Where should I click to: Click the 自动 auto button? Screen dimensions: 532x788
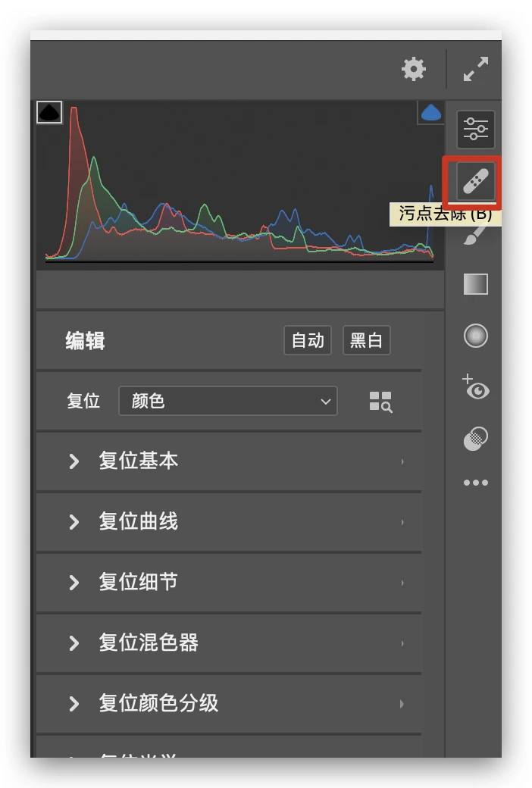[308, 340]
